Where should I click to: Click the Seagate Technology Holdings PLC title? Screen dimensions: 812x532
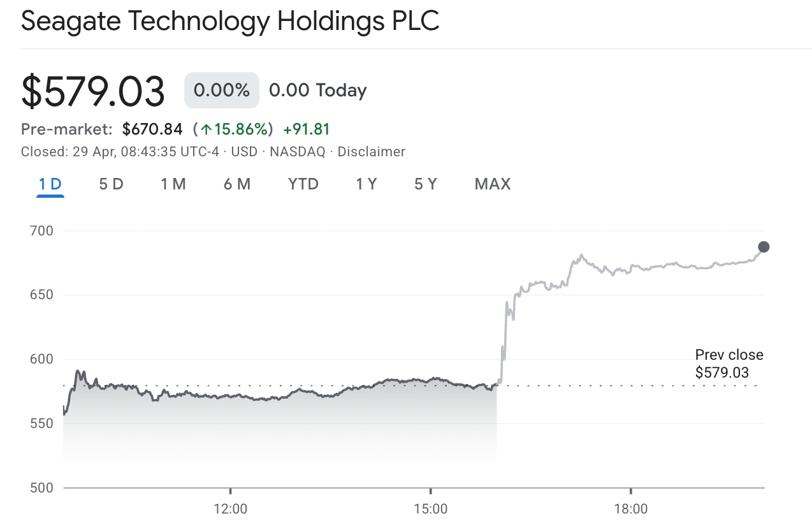pos(230,21)
